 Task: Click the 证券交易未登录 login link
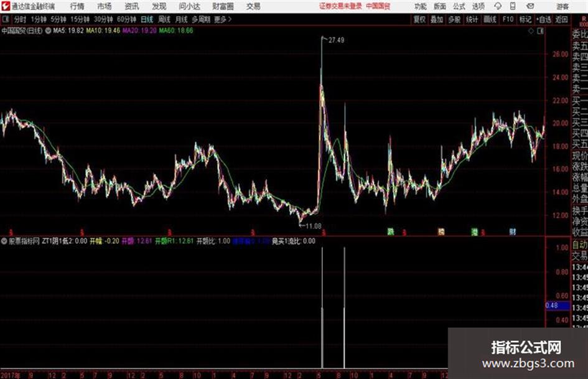pos(340,6)
